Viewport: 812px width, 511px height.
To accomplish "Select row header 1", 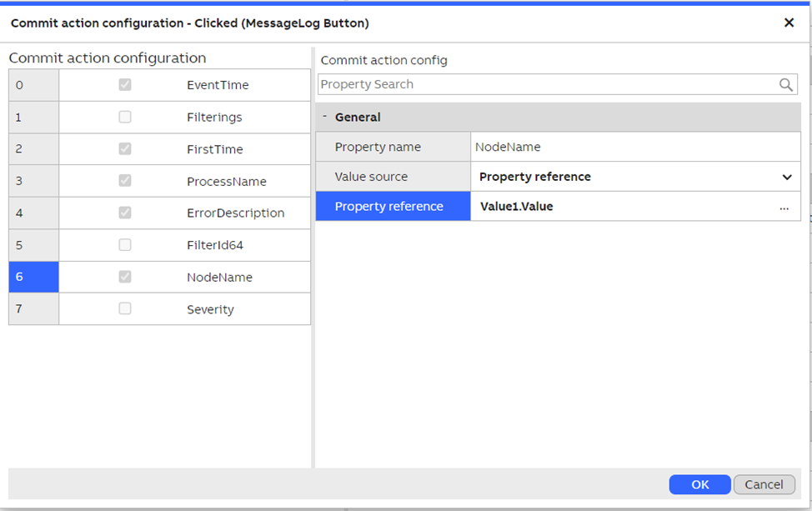I will pos(33,117).
